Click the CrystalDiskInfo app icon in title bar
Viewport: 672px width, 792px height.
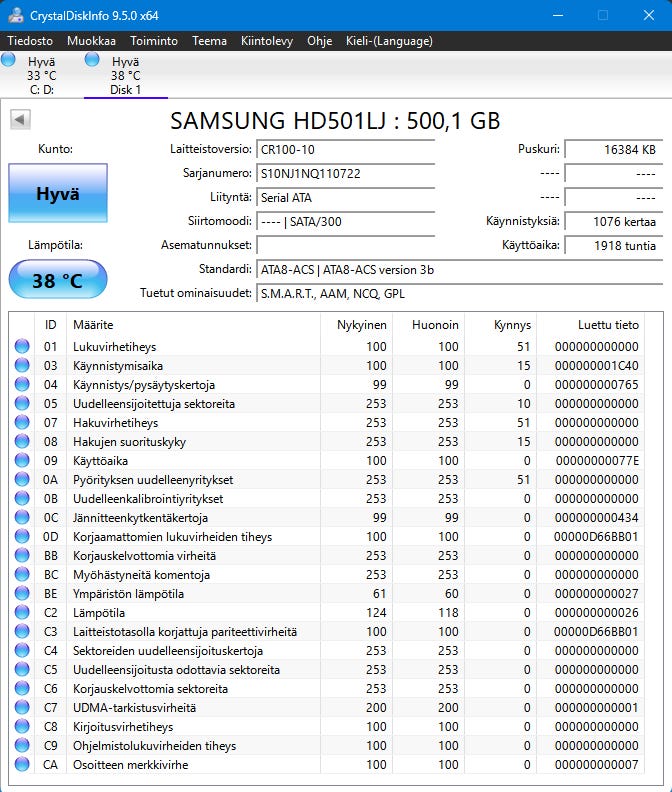coord(17,15)
